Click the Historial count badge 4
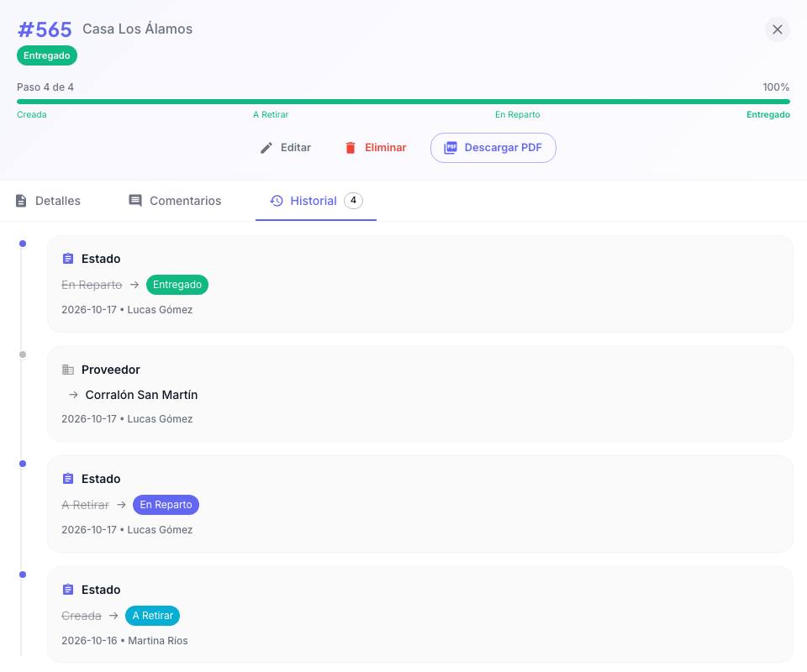 (x=353, y=201)
